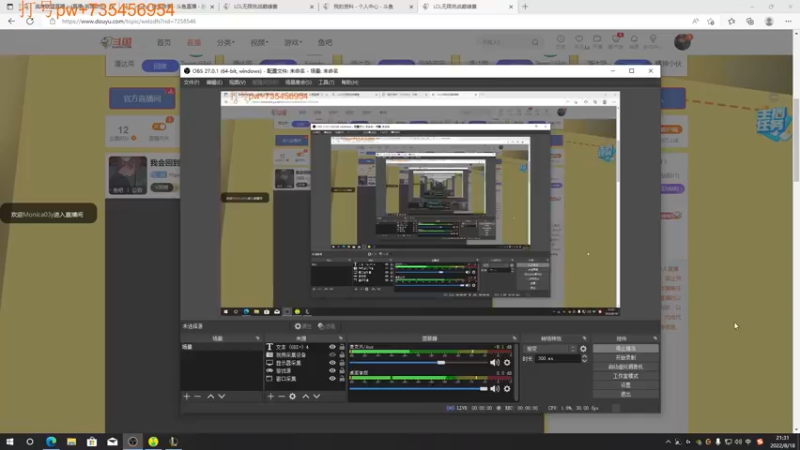Show hidden system tray icons chevron
Viewport: 800px width, 450px height.
(668, 442)
